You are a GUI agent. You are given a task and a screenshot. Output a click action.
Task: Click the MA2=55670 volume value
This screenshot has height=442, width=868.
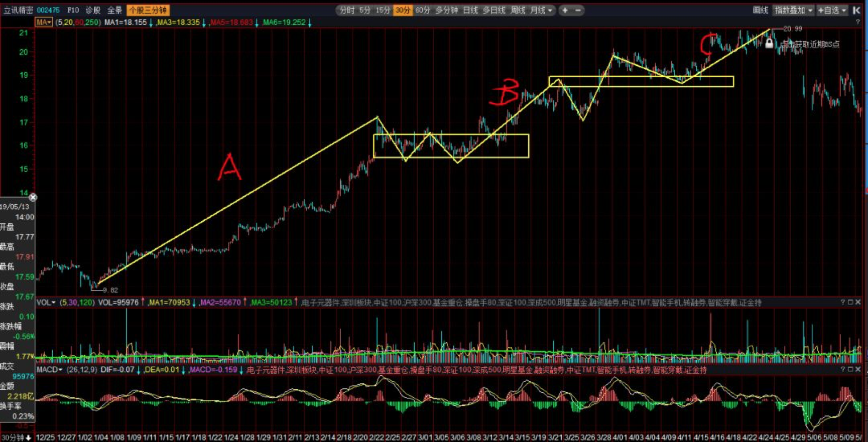(220, 303)
